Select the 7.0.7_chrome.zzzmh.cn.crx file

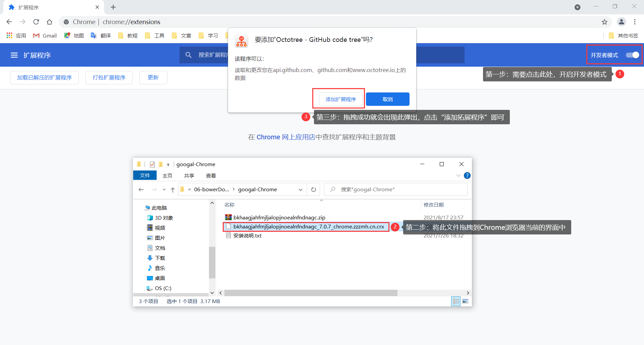click(306, 227)
